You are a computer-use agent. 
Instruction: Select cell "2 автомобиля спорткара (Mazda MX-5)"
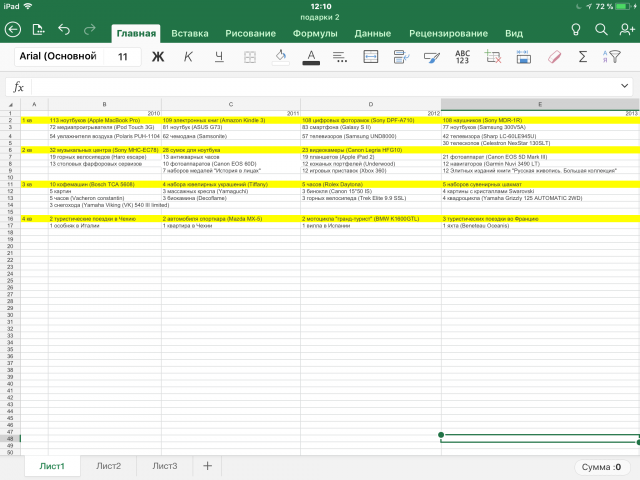coord(231,219)
